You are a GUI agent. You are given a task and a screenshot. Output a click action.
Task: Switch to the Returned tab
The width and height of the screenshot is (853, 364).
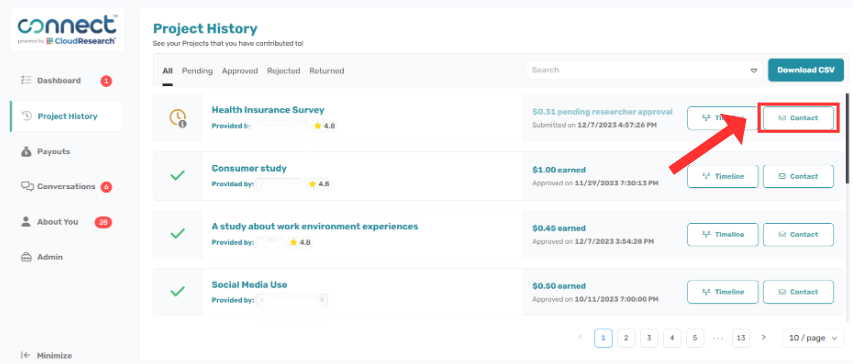pyautogui.click(x=326, y=71)
